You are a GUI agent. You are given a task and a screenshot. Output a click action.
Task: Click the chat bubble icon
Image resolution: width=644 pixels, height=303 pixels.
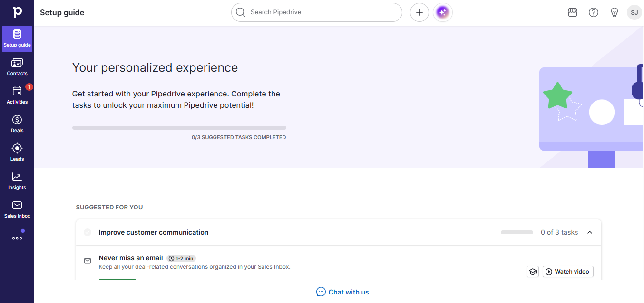point(321,292)
